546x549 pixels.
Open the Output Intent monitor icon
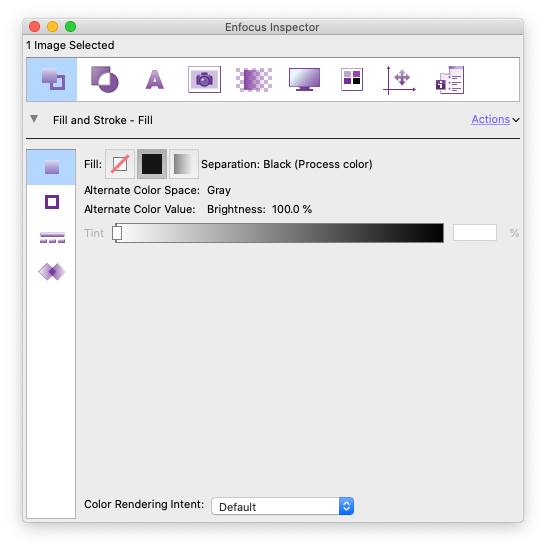(304, 79)
